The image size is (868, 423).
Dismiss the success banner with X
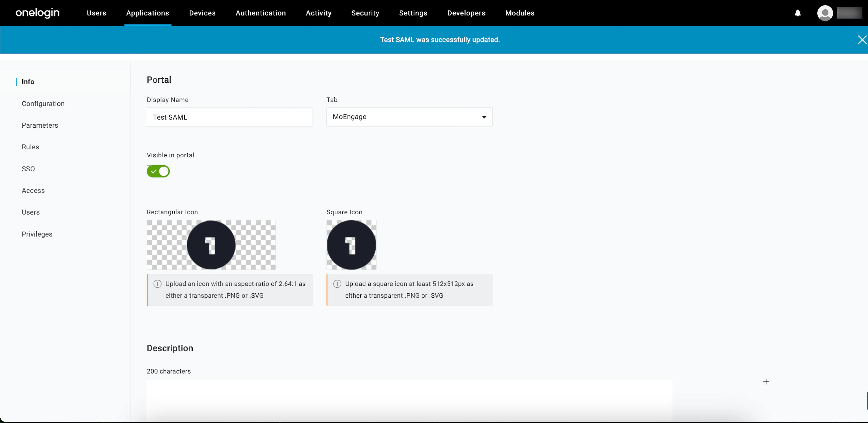[862, 40]
